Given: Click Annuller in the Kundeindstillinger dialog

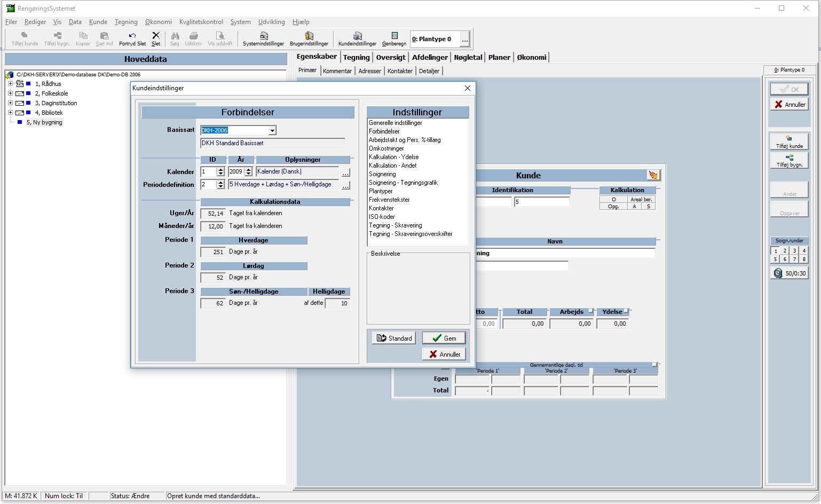Looking at the screenshot, I should 444,354.
